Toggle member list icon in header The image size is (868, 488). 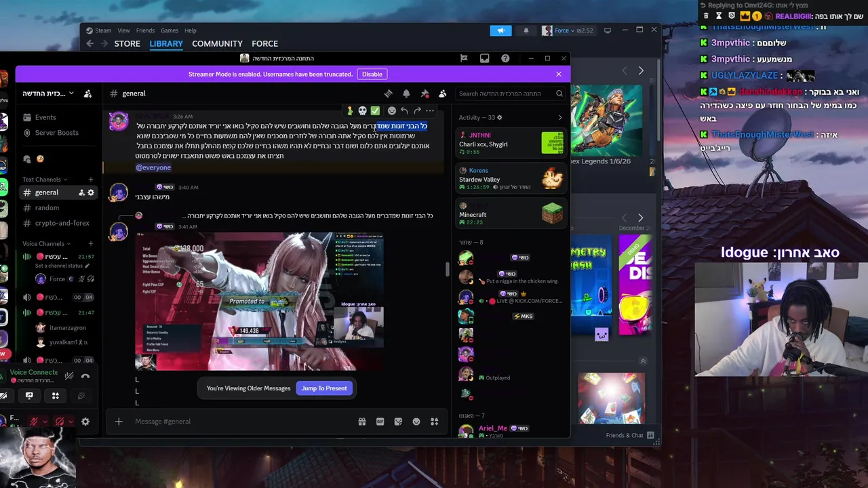tap(442, 94)
